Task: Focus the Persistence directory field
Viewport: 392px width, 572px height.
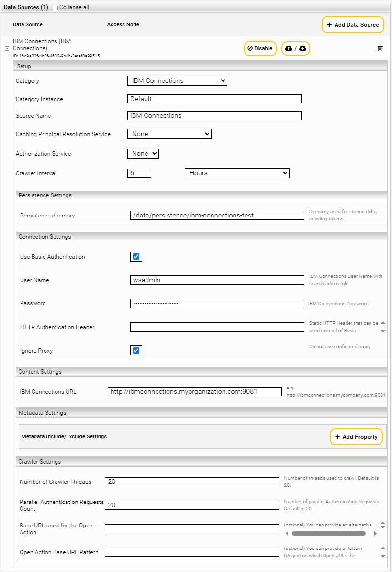Action: [217, 215]
